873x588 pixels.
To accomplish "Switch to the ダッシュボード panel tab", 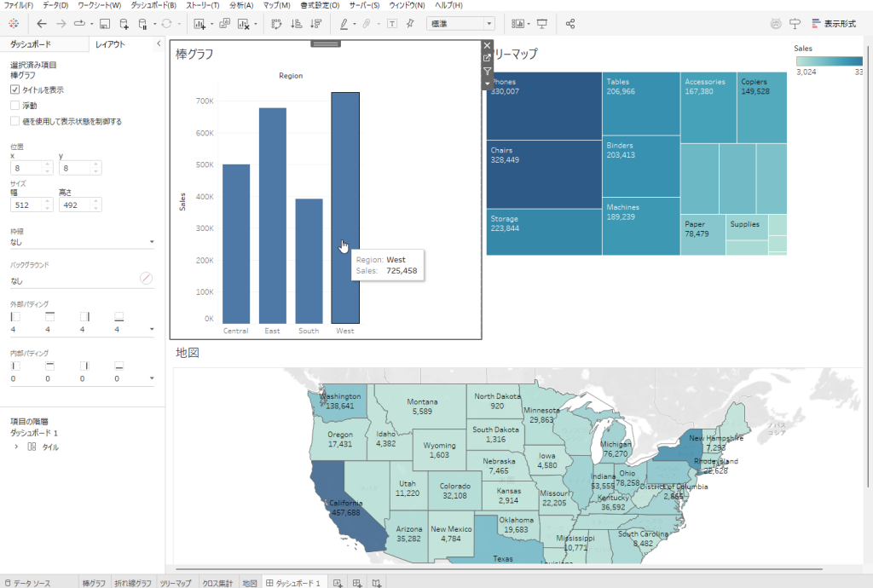I will tap(29, 43).
